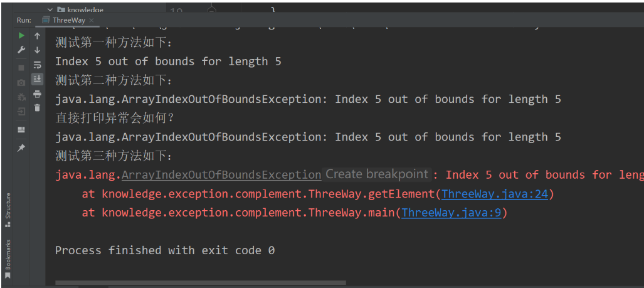Screen dimensions: 644x288
Task: Collapse the knowledge folder in project tree
Action: click(x=50, y=9)
